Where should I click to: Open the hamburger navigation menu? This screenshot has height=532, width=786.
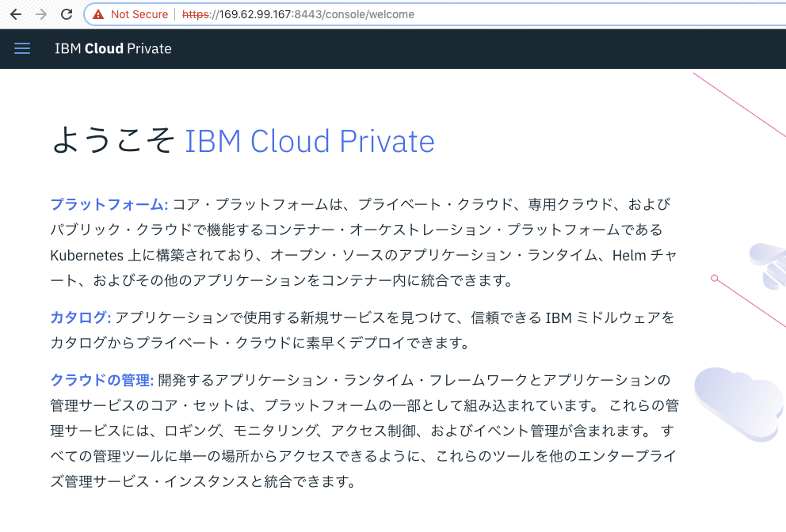click(22, 48)
